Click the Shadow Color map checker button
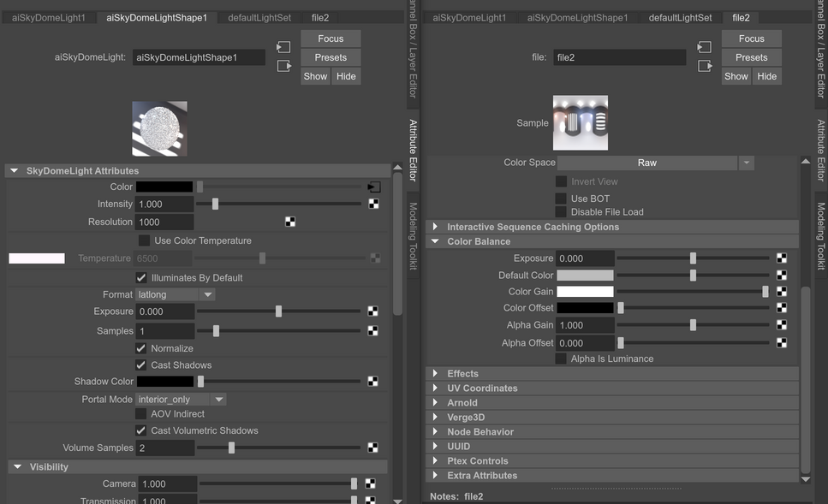Screen dimensions: 828x504 coord(372,381)
